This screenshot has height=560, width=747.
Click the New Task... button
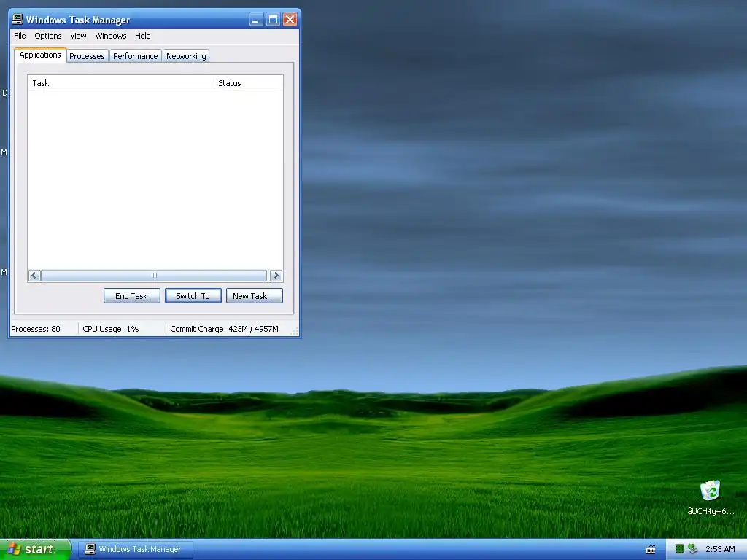(x=255, y=296)
